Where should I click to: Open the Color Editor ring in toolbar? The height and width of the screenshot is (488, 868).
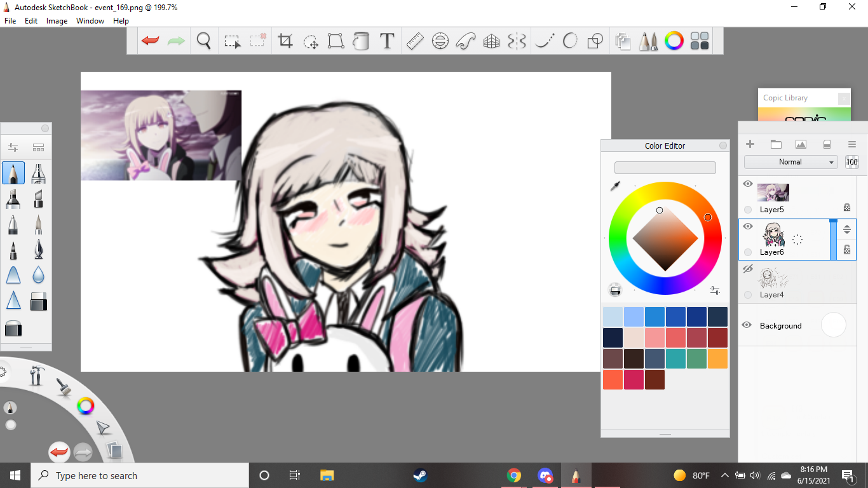(674, 41)
